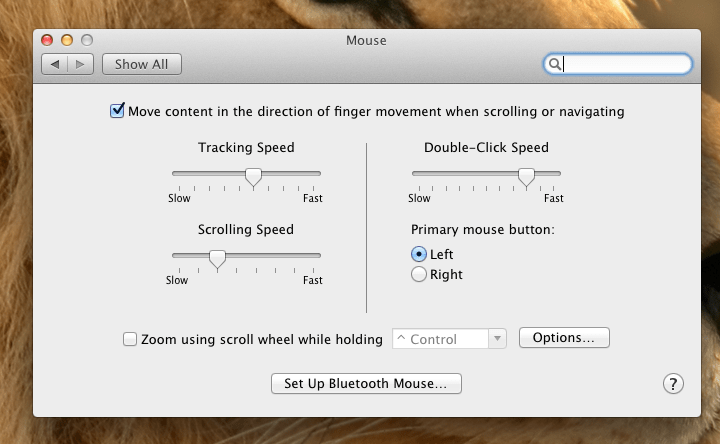Click the Double-Click Speed slider thumb
This screenshot has height=444, width=720.
(x=526, y=176)
